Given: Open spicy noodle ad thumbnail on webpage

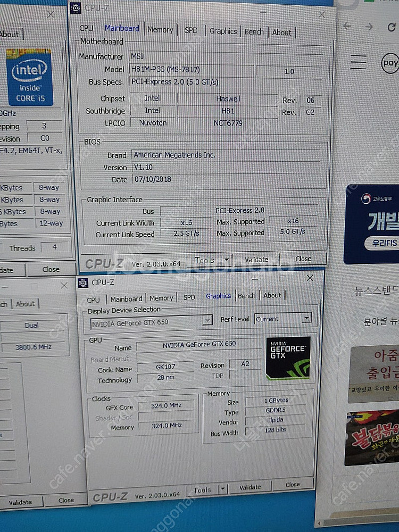Looking at the screenshot, I should coord(372,438).
